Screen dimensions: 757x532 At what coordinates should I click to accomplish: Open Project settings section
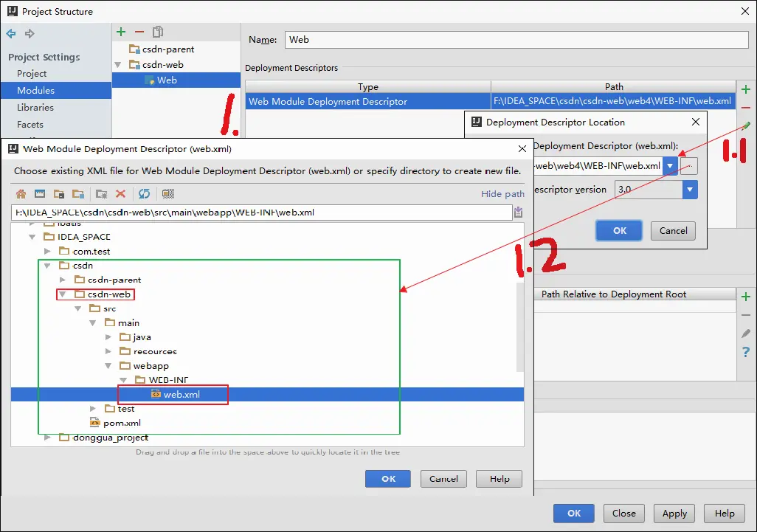point(32,73)
